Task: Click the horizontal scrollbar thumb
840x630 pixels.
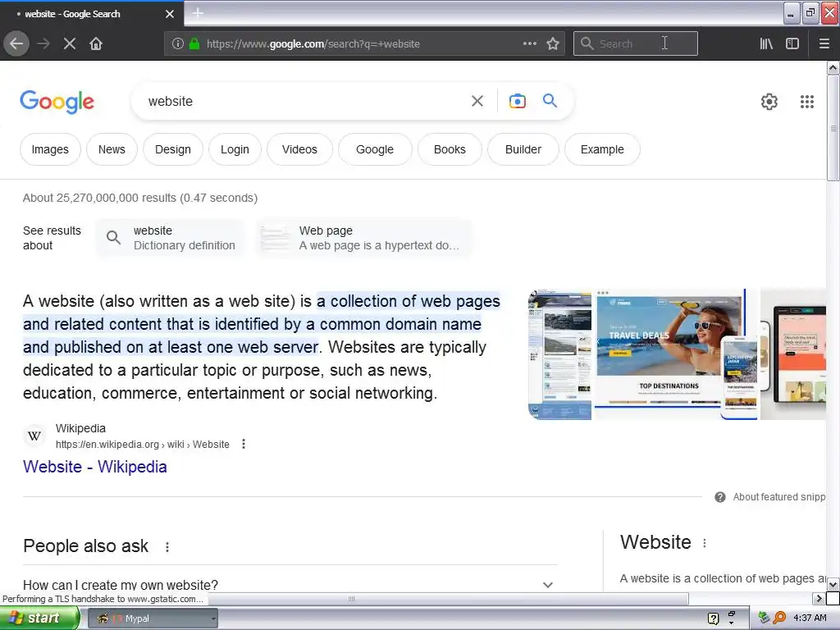Action: pyautogui.click(x=351, y=598)
